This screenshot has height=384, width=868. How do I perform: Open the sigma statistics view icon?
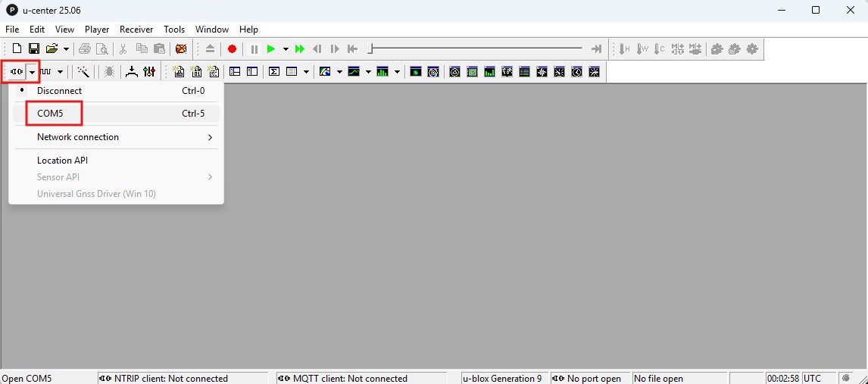click(x=274, y=72)
